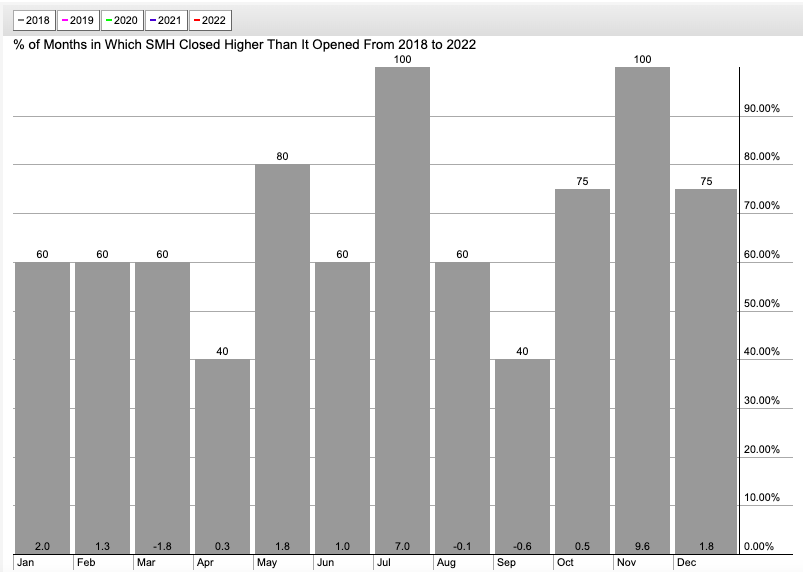Click the Apr month axis label
The width and height of the screenshot is (803, 572).
click(x=205, y=562)
